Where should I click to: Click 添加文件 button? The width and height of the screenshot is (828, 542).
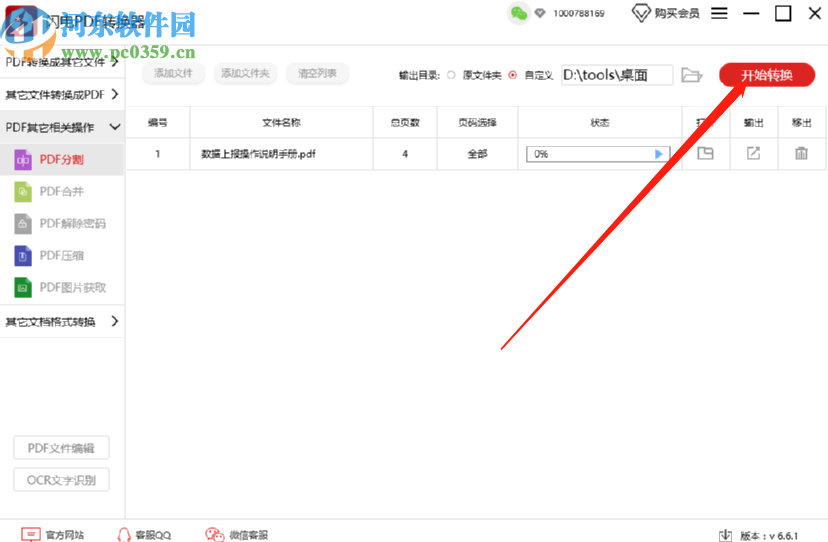pyautogui.click(x=173, y=73)
